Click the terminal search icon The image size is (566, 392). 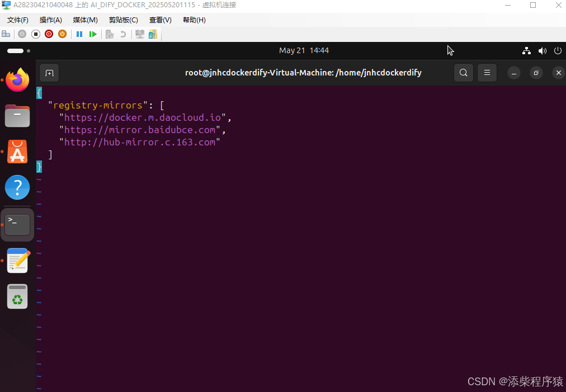[464, 73]
